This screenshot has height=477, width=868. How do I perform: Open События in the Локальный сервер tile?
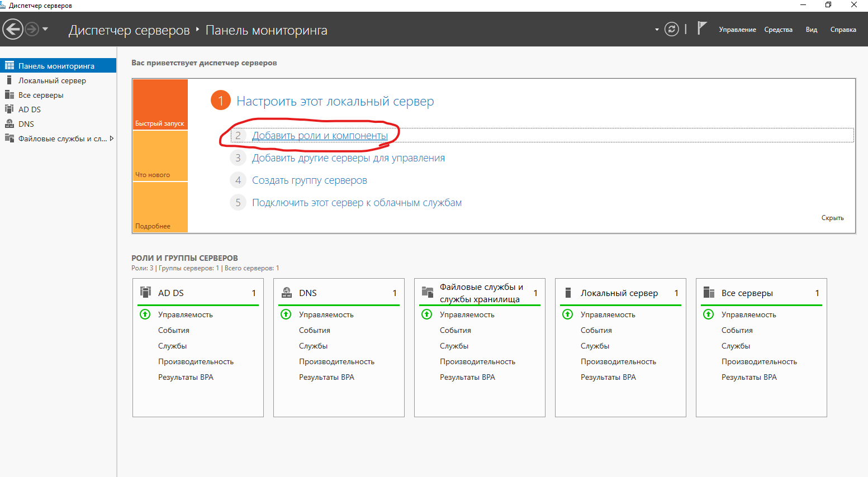(x=596, y=330)
